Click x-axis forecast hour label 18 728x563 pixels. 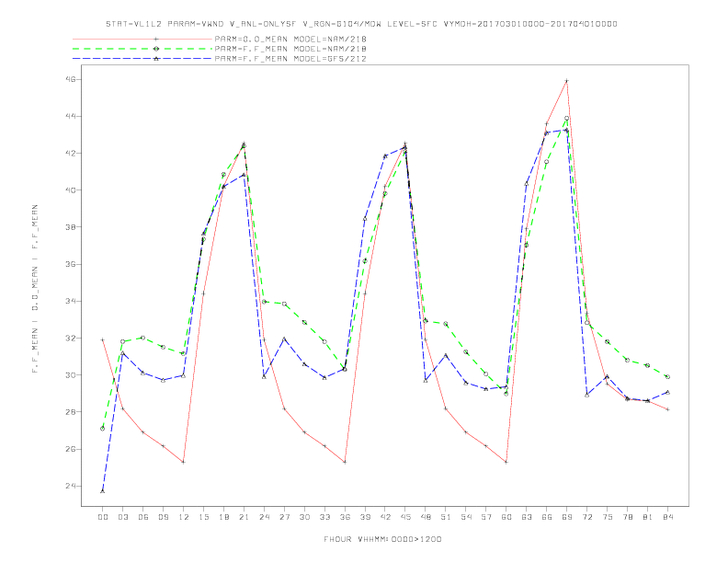(223, 517)
